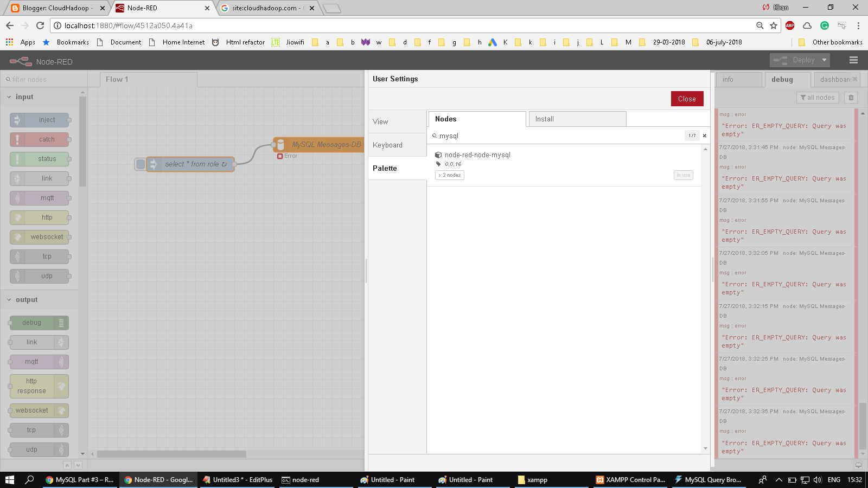
Task: Open the Adblock Plus extension icon
Action: [x=790, y=25]
